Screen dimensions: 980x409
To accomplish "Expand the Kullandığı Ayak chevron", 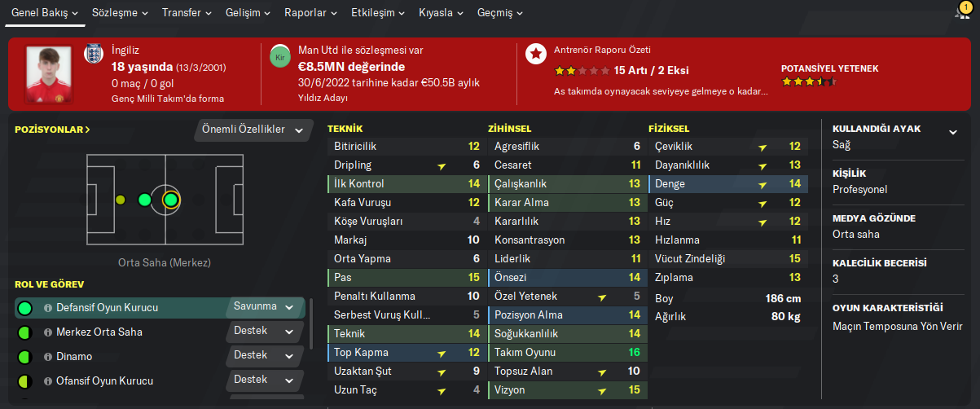I will (x=953, y=132).
